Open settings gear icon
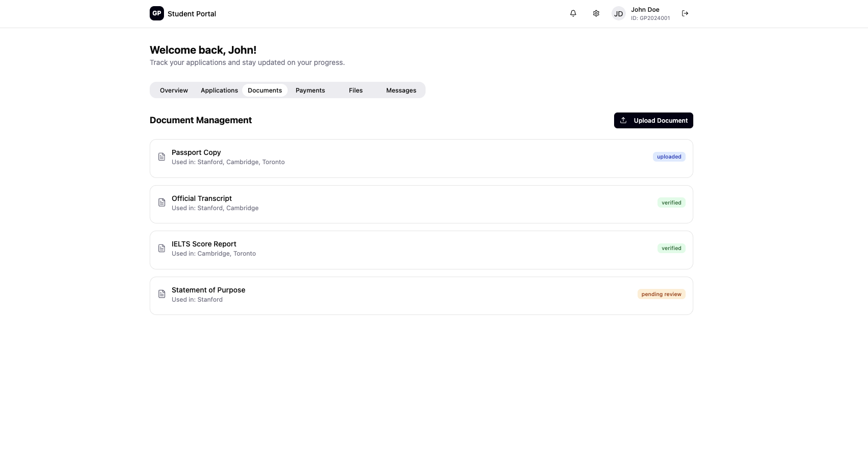 596,13
